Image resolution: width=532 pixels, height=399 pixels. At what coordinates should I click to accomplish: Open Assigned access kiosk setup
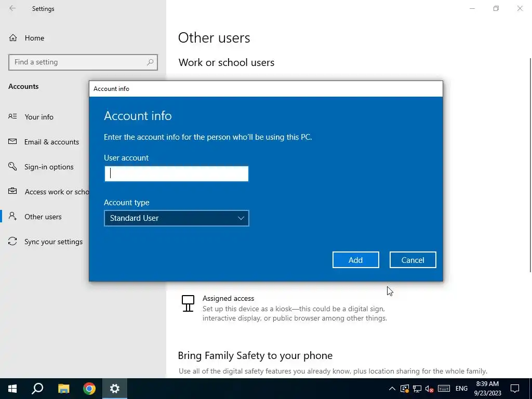(284, 308)
